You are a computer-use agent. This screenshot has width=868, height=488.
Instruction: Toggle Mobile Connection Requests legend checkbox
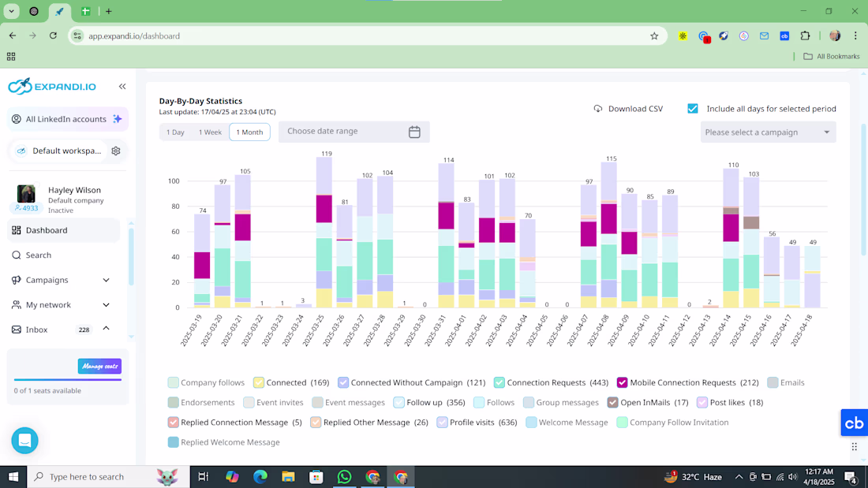623,382
